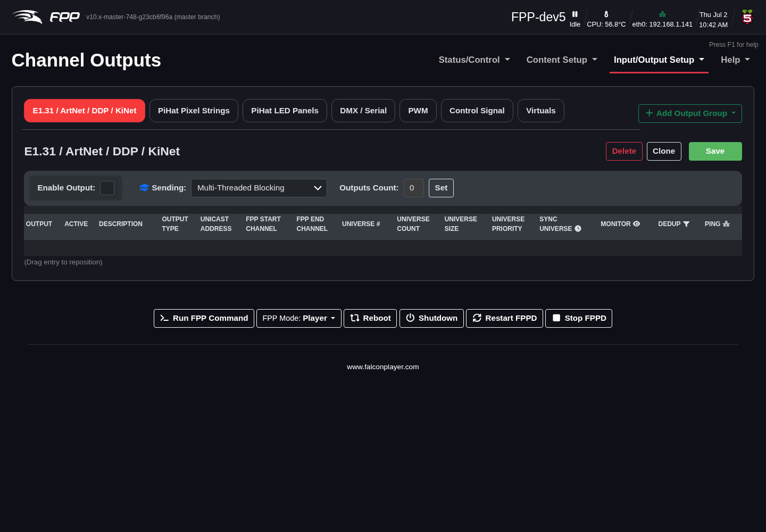Expand the Help menu

coord(735,60)
